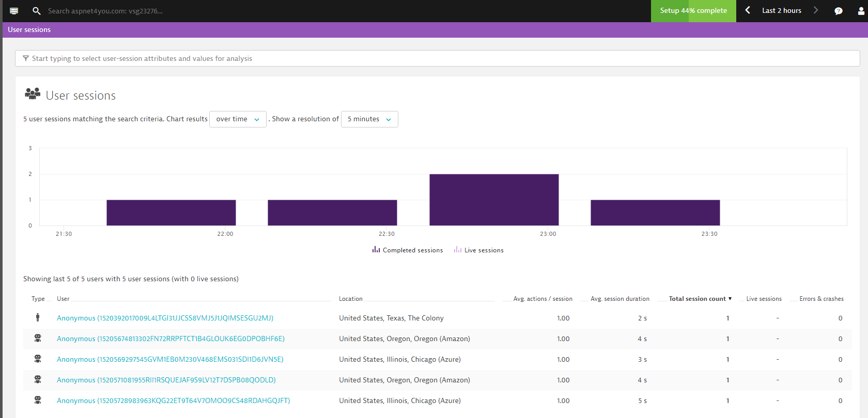Go to previous timeframe arrow
The height and width of the screenshot is (418, 868).
point(748,10)
